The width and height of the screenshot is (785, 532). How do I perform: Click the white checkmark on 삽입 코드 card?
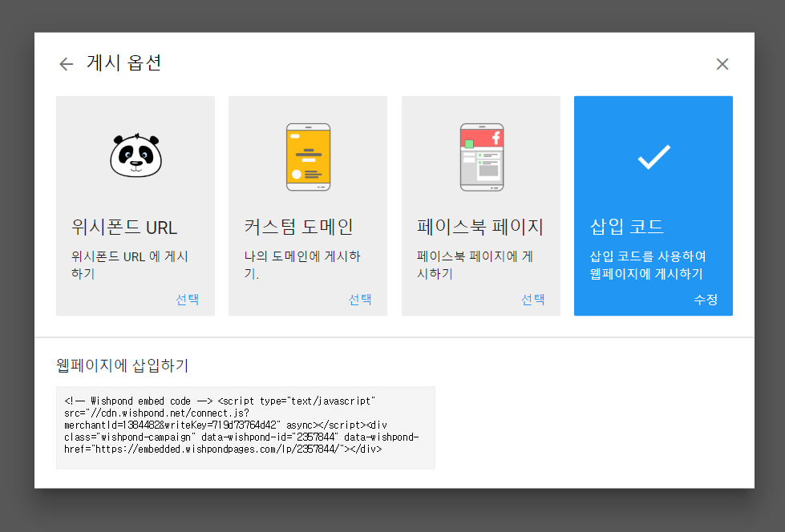coord(653,157)
